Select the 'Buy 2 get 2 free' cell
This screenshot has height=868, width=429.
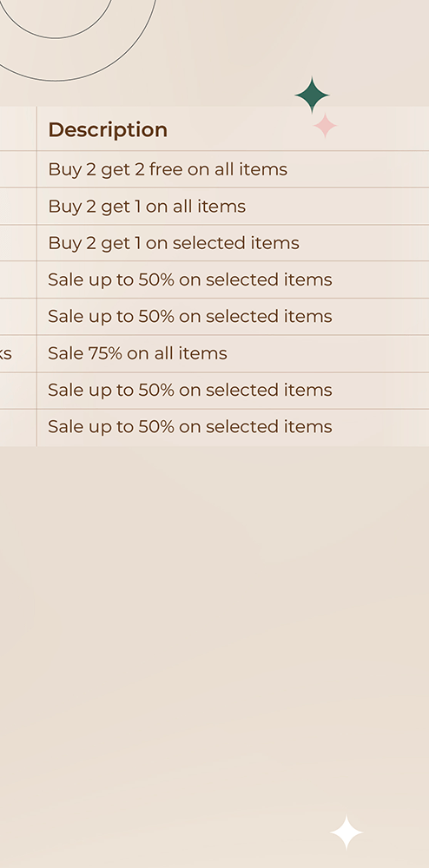[168, 169]
